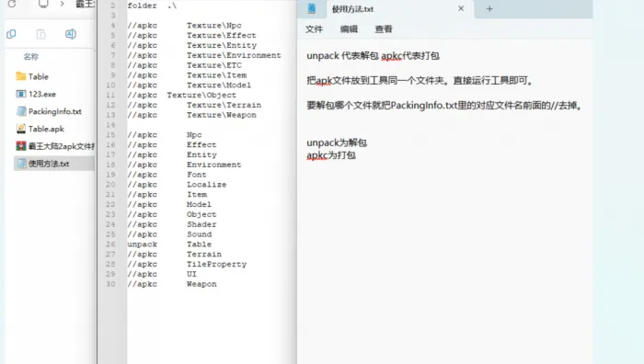Click the 'unpack为解包' line in Notepad
Viewport: 644px width, 364px height.
[x=337, y=142]
